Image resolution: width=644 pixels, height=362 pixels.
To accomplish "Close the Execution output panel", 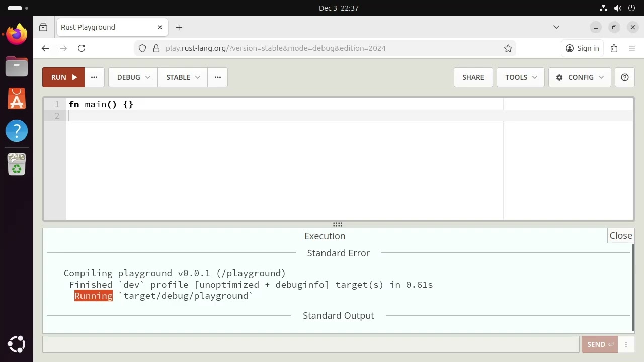I will pos(621,236).
